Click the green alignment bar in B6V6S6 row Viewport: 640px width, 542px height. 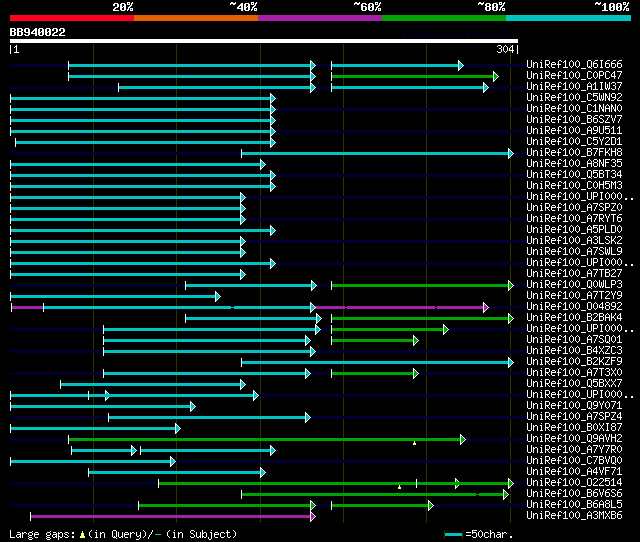pos(373,495)
